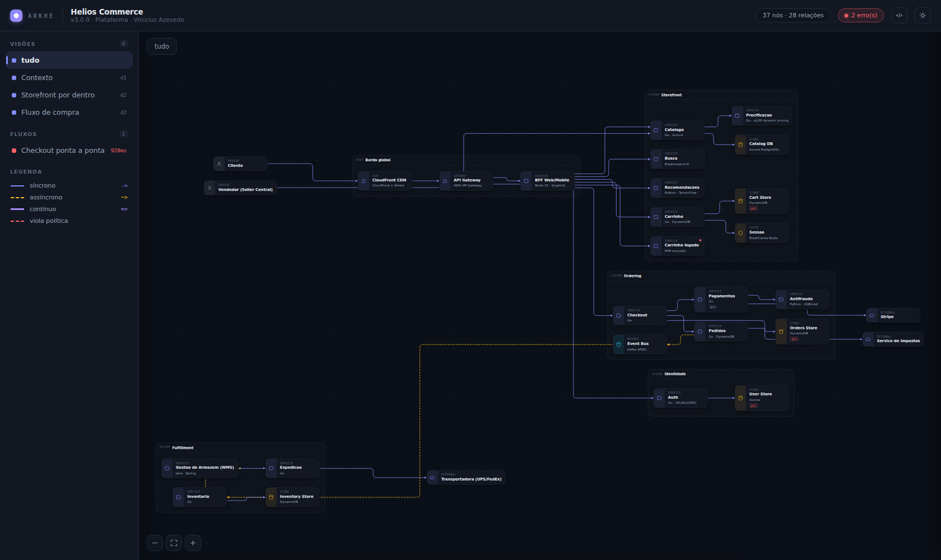Open the code view icon
The height and width of the screenshot is (560, 941).
pos(899,15)
